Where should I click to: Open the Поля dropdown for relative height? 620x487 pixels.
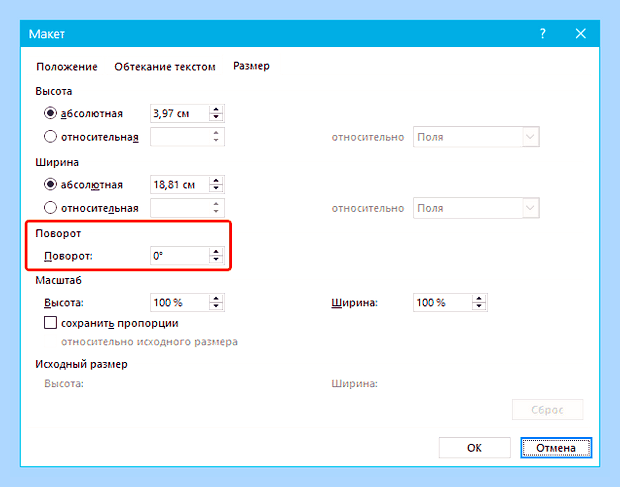[x=476, y=137]
